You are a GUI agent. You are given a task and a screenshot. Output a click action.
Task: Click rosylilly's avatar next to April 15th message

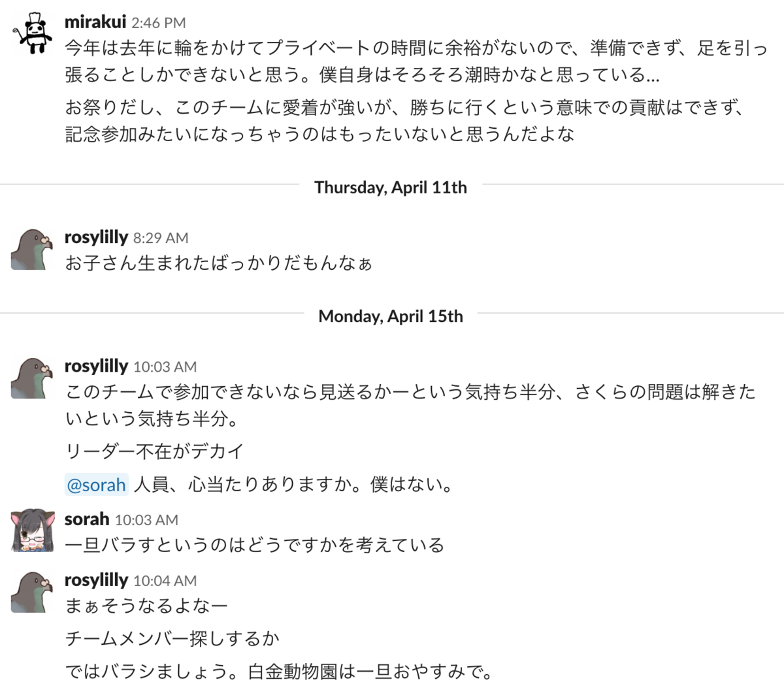(x=30, y=378)
